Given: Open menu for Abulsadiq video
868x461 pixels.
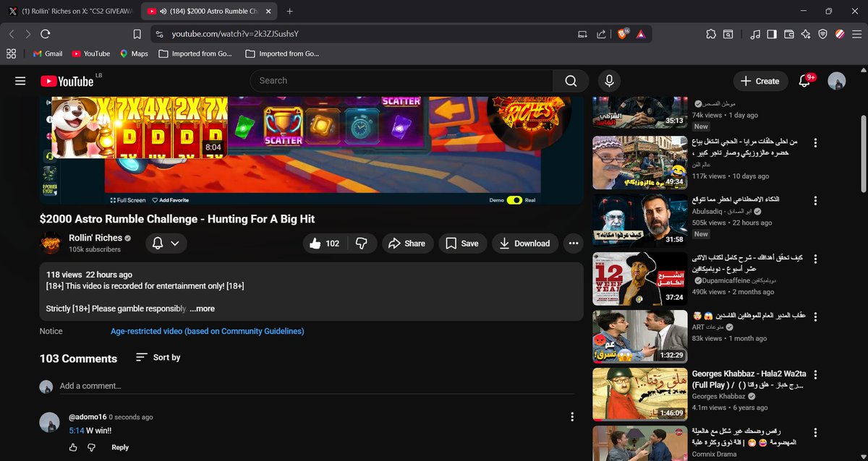Looking at the screenshot, I should tap(816, 200).
